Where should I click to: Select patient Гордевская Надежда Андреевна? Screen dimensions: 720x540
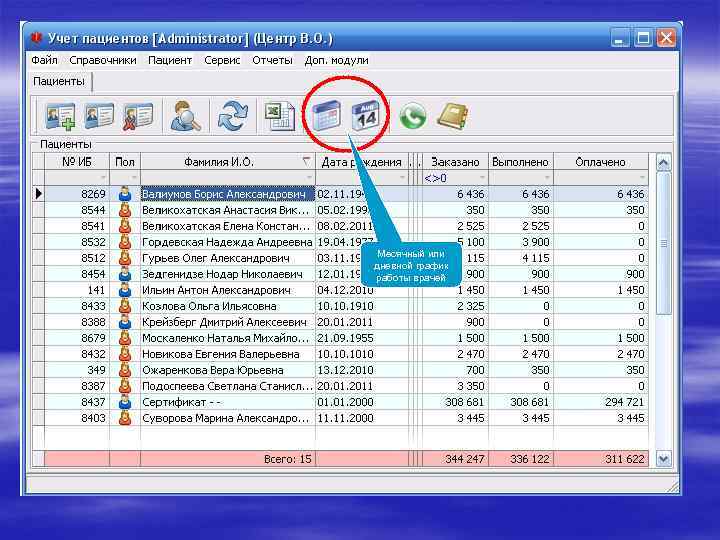[228, 242]
